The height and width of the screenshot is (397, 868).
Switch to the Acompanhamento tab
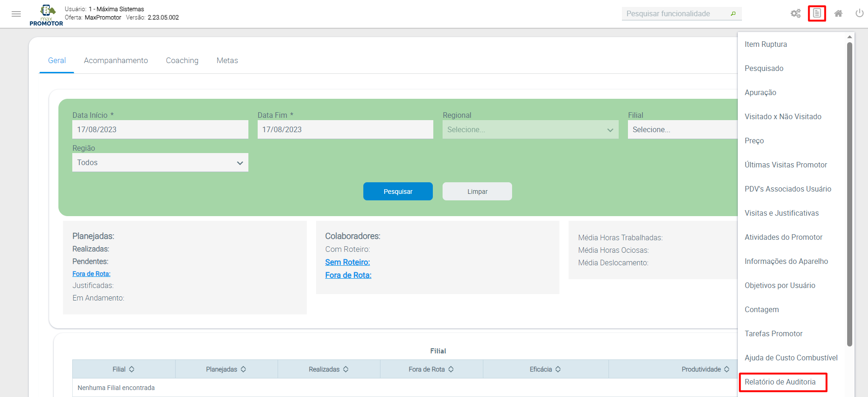coord(116,61)
